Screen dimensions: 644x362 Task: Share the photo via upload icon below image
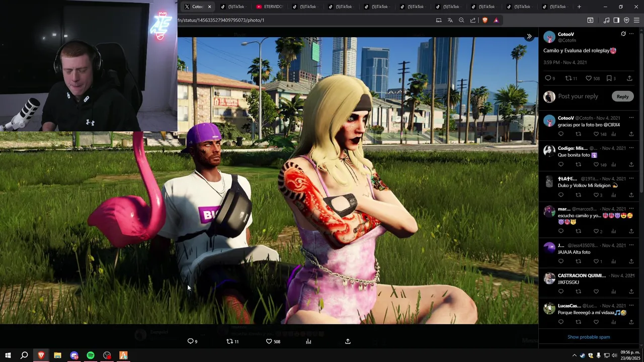pos(348,341)
